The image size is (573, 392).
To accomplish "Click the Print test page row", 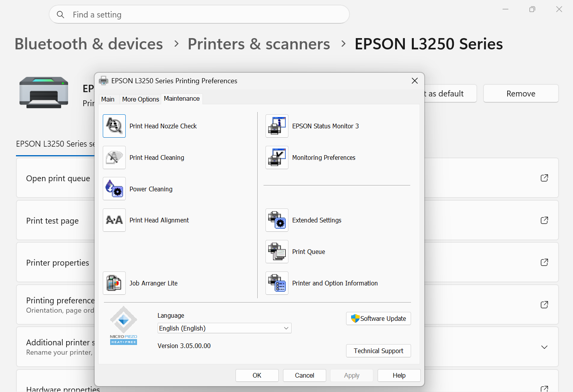I will (287, 220).
